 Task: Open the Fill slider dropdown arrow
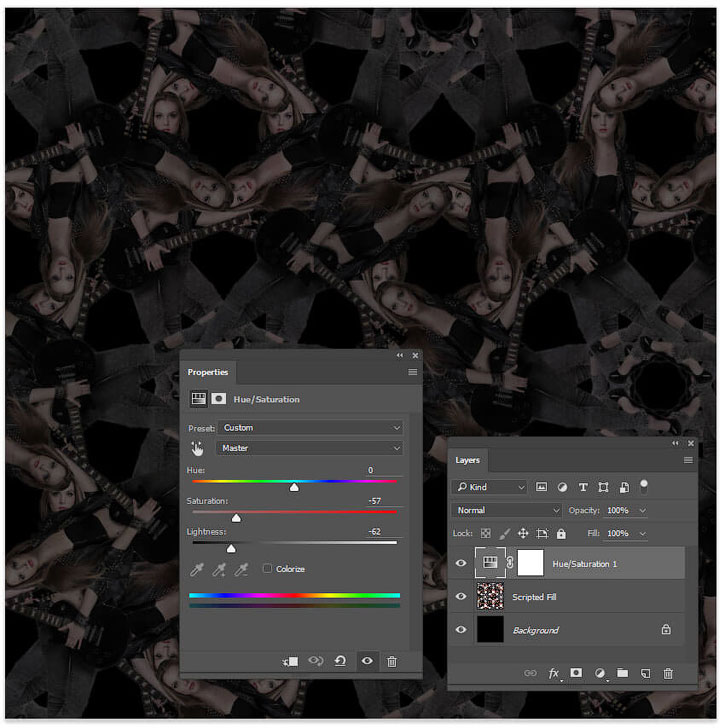click(x=645, y=536)
